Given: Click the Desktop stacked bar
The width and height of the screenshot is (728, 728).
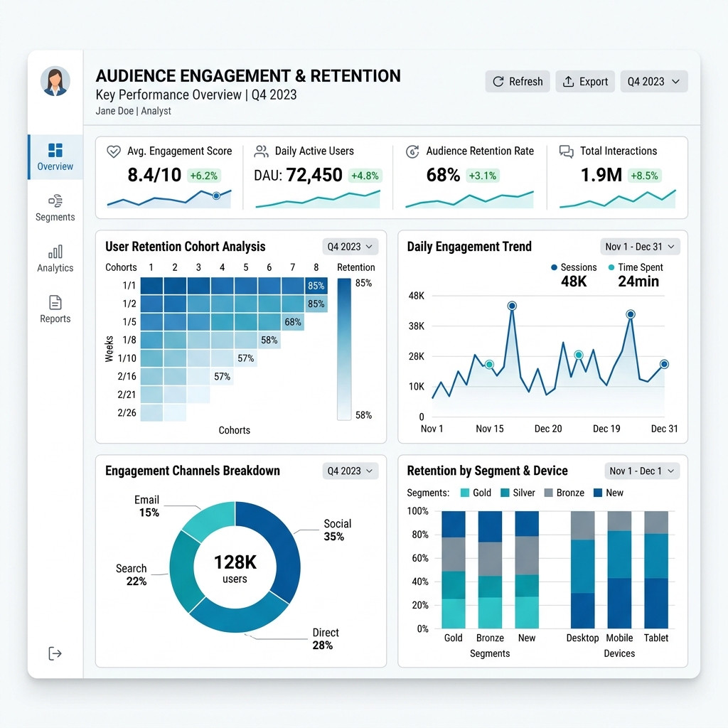Looking at the screenshot, I should pyautogui.click(x=583, y=569).
